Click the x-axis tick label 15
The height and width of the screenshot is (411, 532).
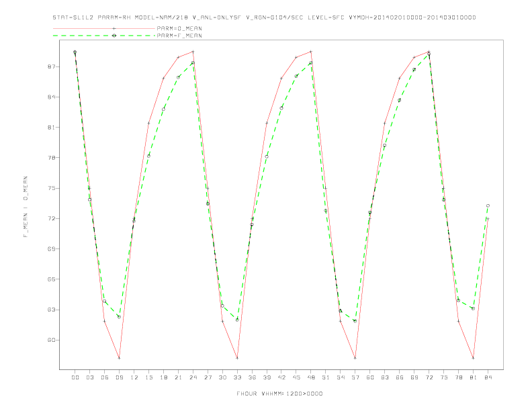pyautogui.click(x=148, y=377)
